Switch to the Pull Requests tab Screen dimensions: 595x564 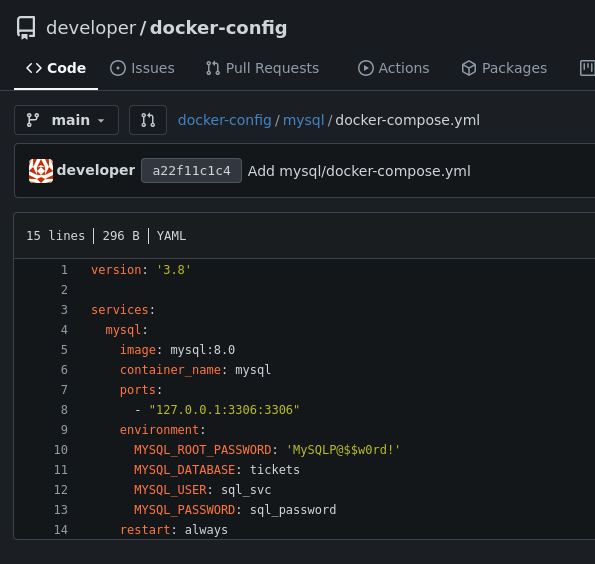coord(262,68)
